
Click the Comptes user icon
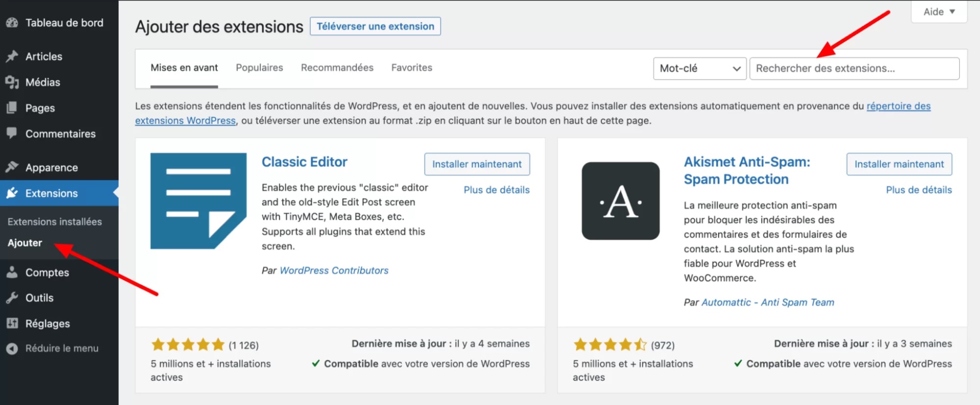[12, 272]
